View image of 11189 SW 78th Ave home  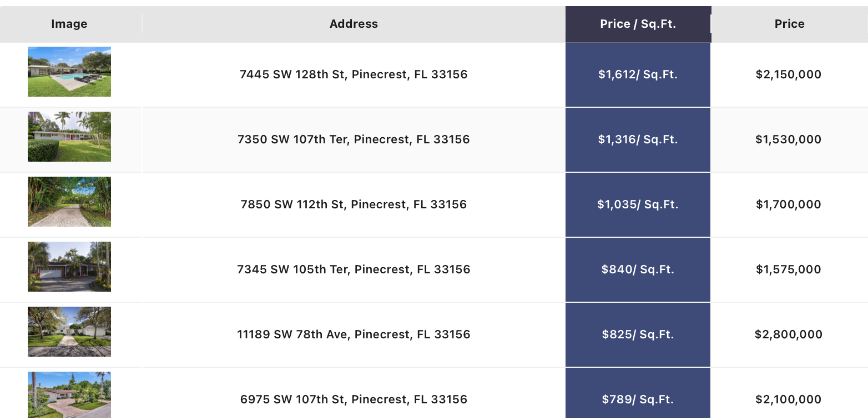(x=69, y=332)
